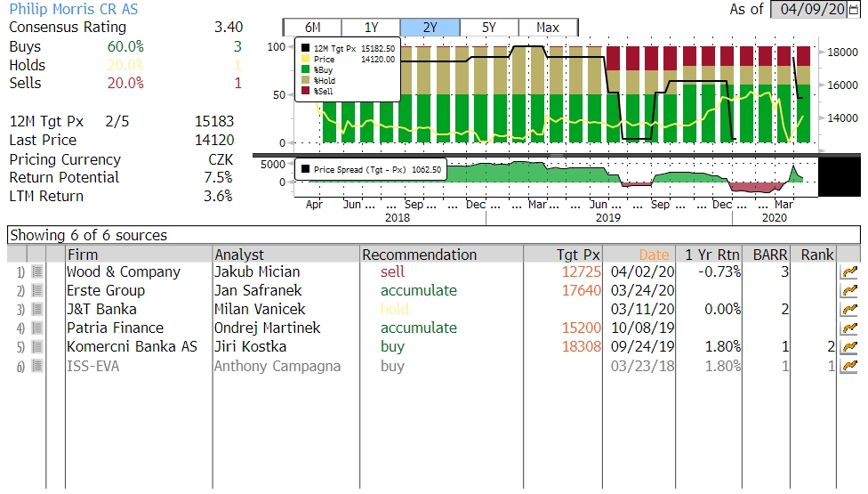The width and height of the screenshot is (868, 494).
Task: Sort table by Rank column
Action: [814, 255]
